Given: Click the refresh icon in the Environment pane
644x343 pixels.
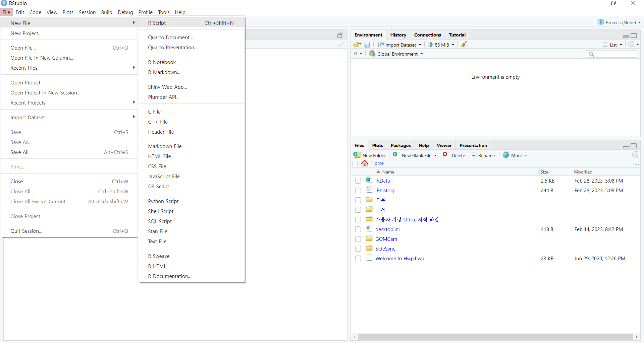Looking at the screenshot, I should tap(632, 44).
